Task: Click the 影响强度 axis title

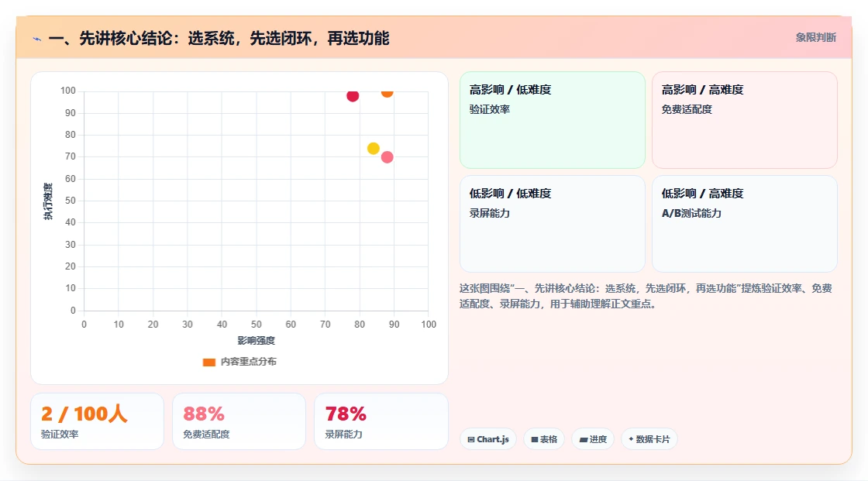Action: coord(256,340)
